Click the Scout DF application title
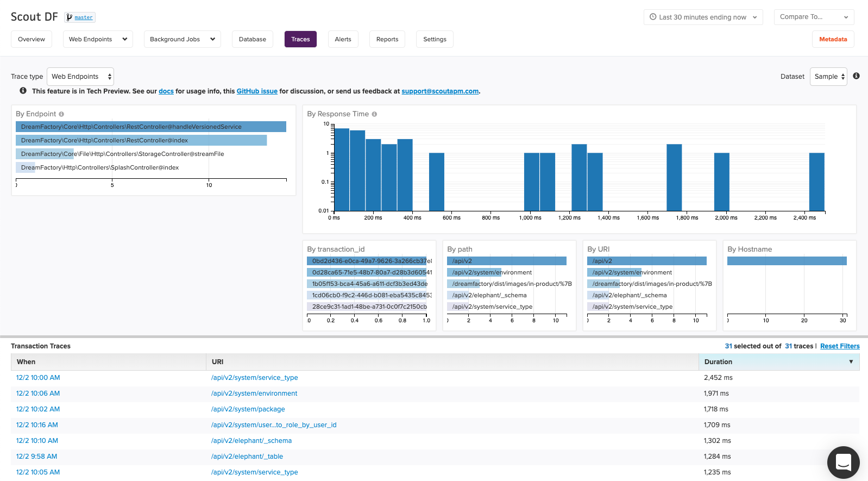 (34, 17)
